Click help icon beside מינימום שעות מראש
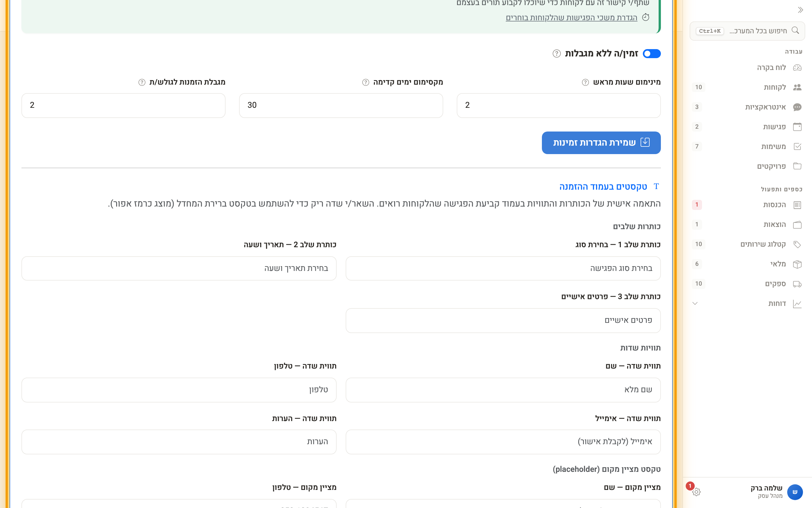 [585, 82]
